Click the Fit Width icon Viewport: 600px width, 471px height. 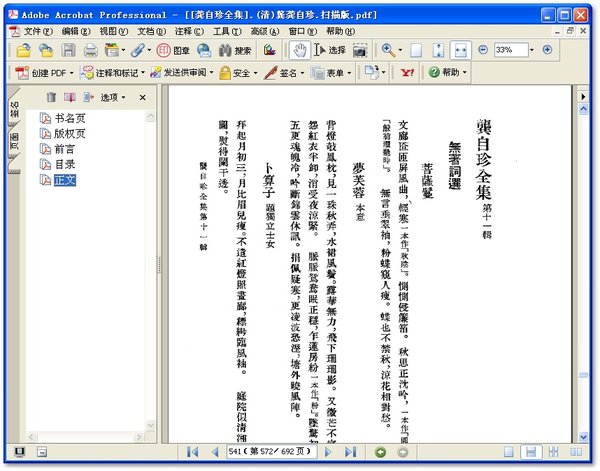pyautogui.click(x=461, y=50)
